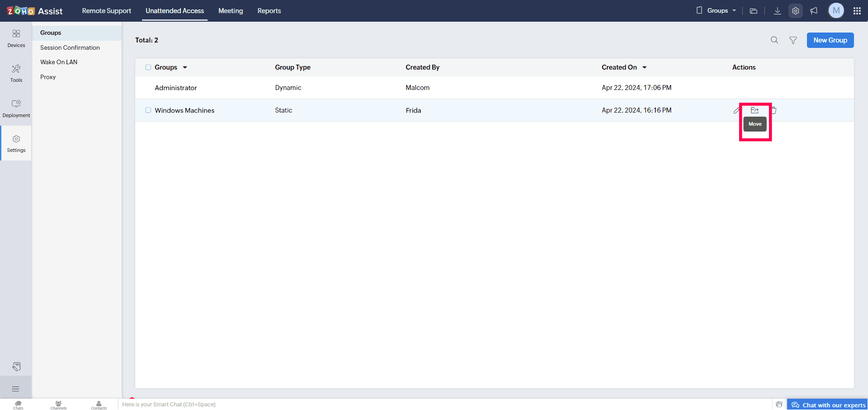Click the Move icon for Windows Machines
The height and width of the screenshot is (410, 868).
tap(754, 110)
